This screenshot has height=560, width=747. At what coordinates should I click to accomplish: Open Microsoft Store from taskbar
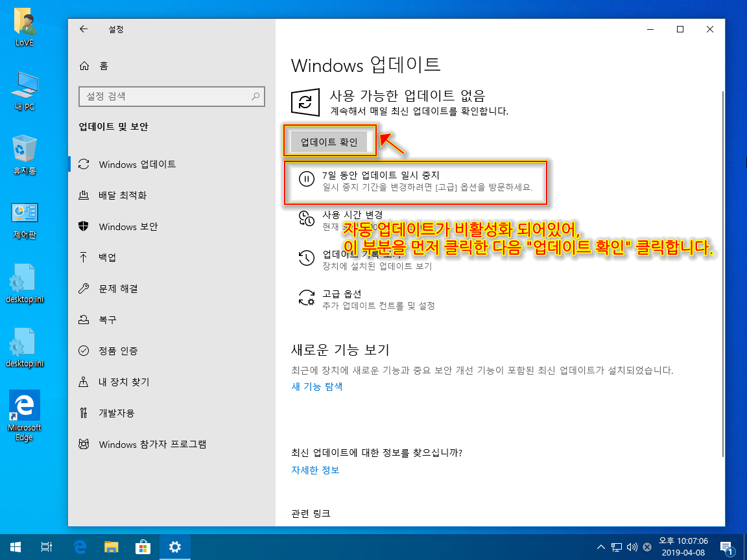click(143, 547)
